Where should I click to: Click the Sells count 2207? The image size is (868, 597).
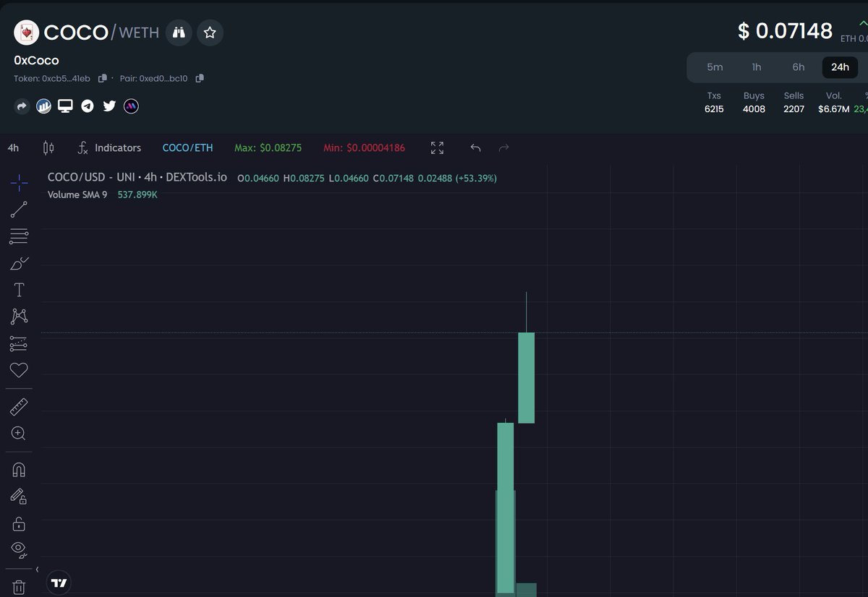pyautogui.click(x=793, y=109)
